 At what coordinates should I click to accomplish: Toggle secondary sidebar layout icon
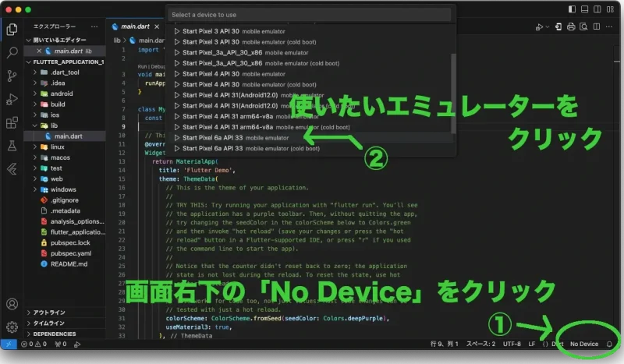597,9
